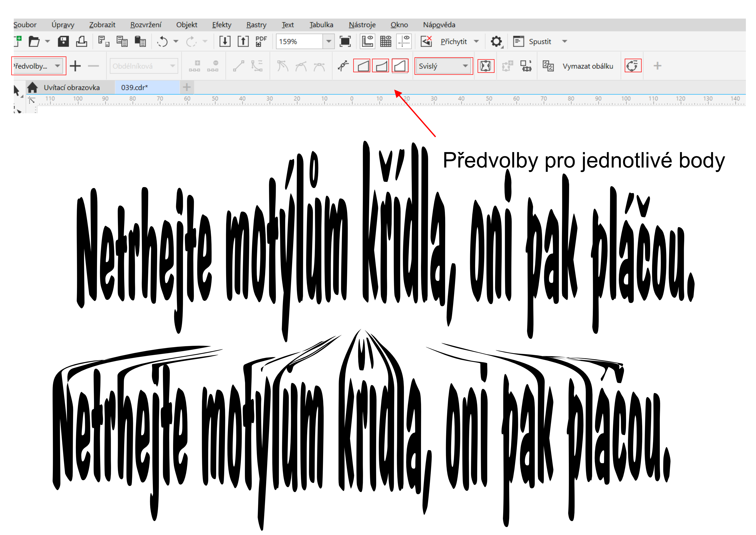Open the Předvolby presets dropdown
The image size is (756, 535).
click(57, 66)
